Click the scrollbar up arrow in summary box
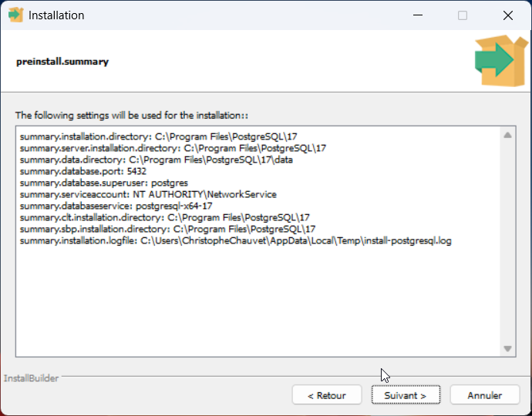This screenshot has width=532, height=416. 507,136
